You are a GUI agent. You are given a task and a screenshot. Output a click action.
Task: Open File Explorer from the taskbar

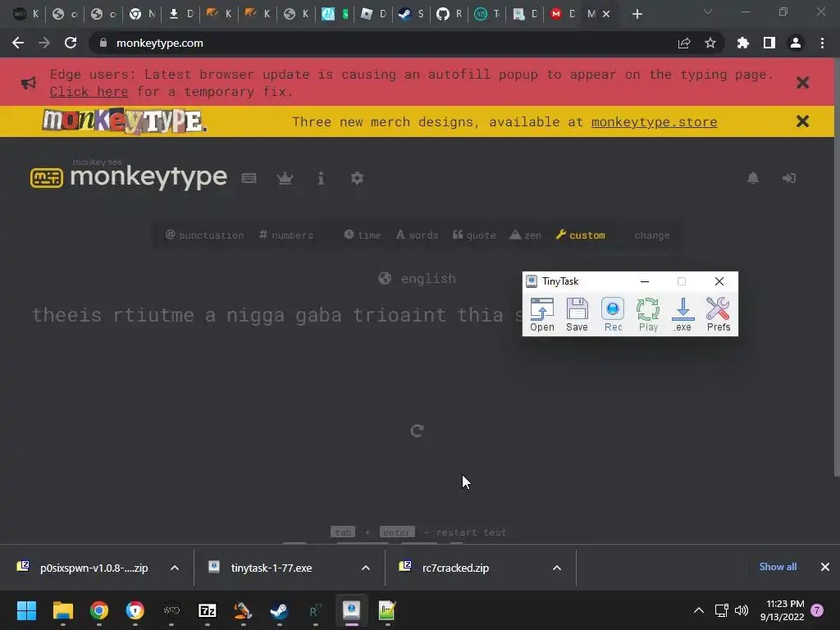tap(62, 610)
